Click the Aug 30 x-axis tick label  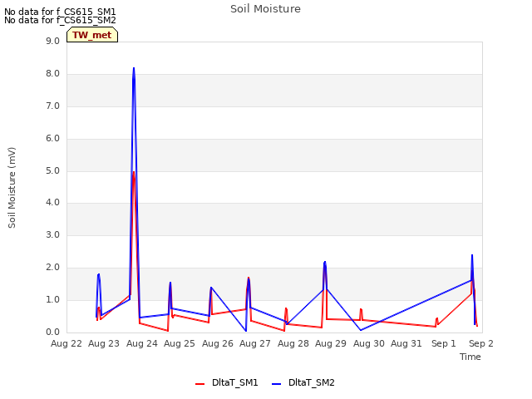(x=369, y=343)
